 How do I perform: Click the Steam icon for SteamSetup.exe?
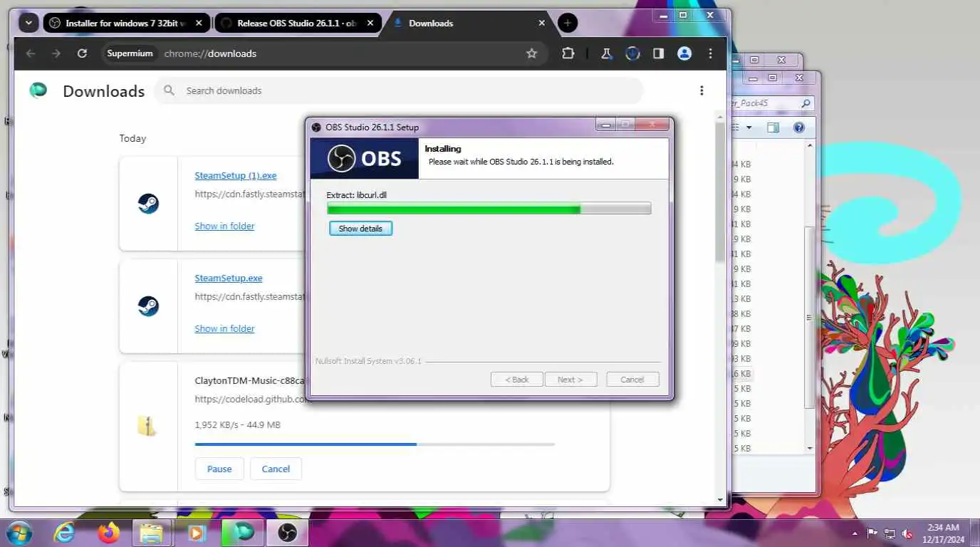[148, 306]
